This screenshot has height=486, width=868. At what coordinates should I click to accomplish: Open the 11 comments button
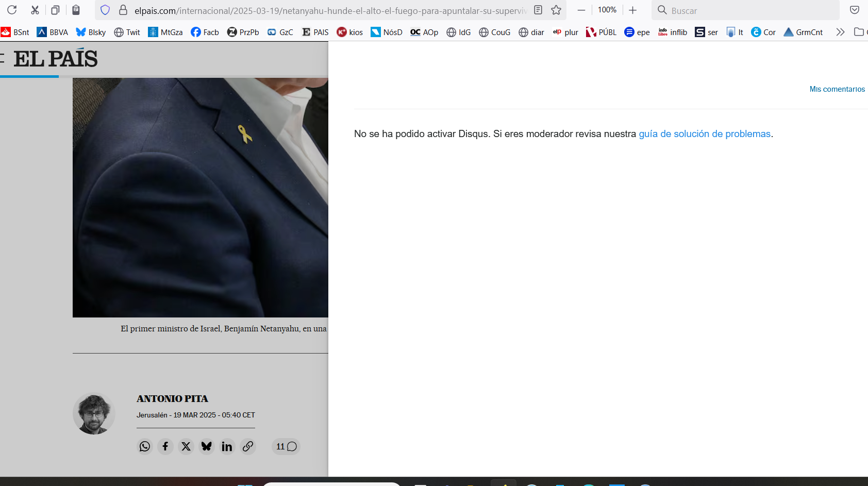coord(286,446)
